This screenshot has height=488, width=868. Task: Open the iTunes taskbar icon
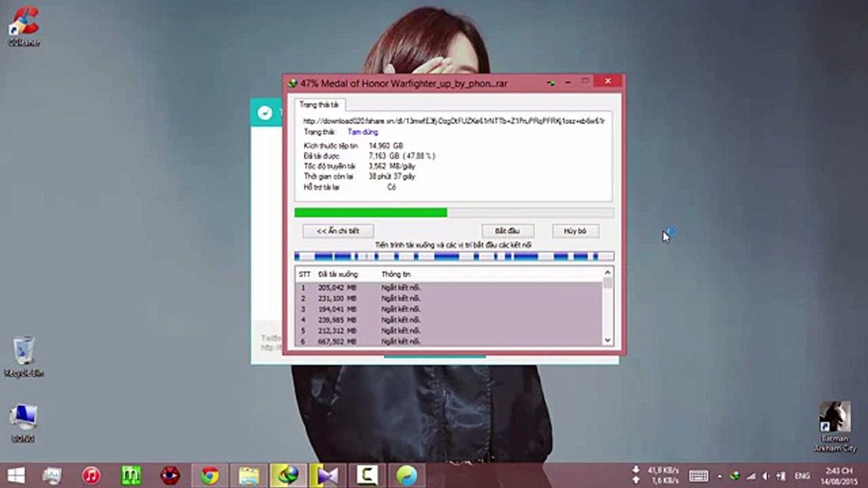pyautogui.click(x=92, y=475)
